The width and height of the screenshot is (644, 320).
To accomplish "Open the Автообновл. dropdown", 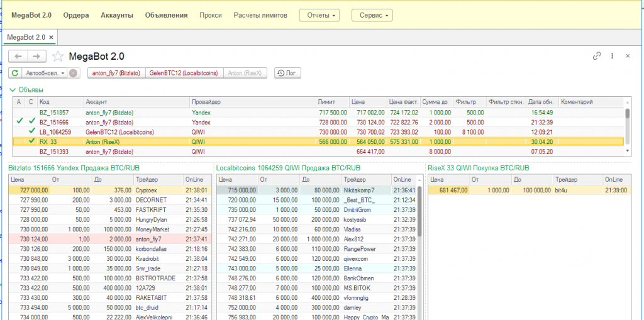I will [x=45, y=73].
